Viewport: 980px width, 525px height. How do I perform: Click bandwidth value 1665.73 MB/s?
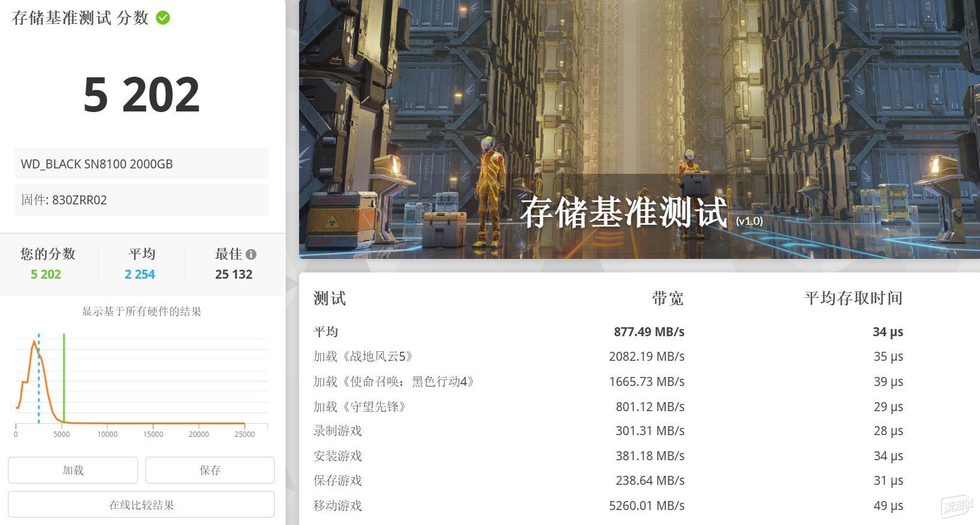click(647, 382)
